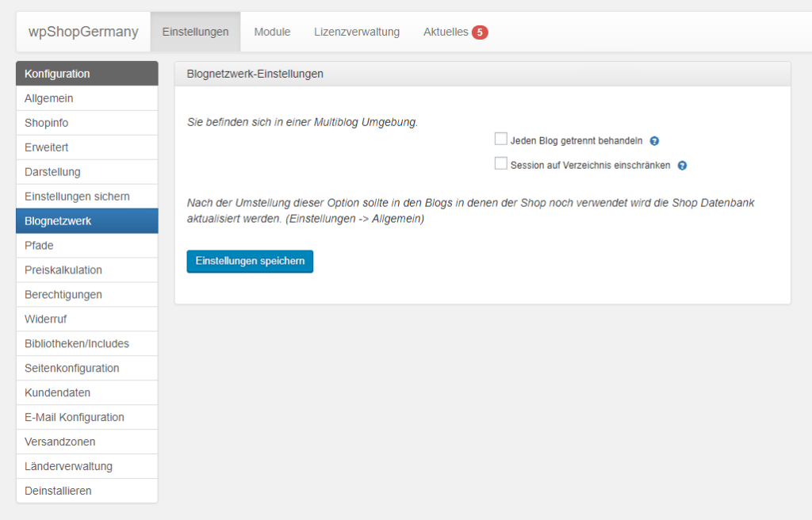Viewport: 812px width, 520px height.
Task: Open Einstellungen sichern section
Action: [87, 197]
